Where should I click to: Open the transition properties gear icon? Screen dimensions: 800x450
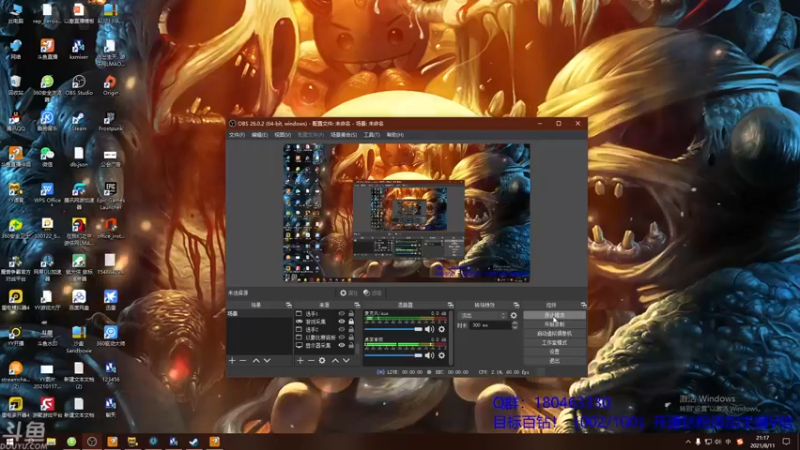(x=514, y=316)
